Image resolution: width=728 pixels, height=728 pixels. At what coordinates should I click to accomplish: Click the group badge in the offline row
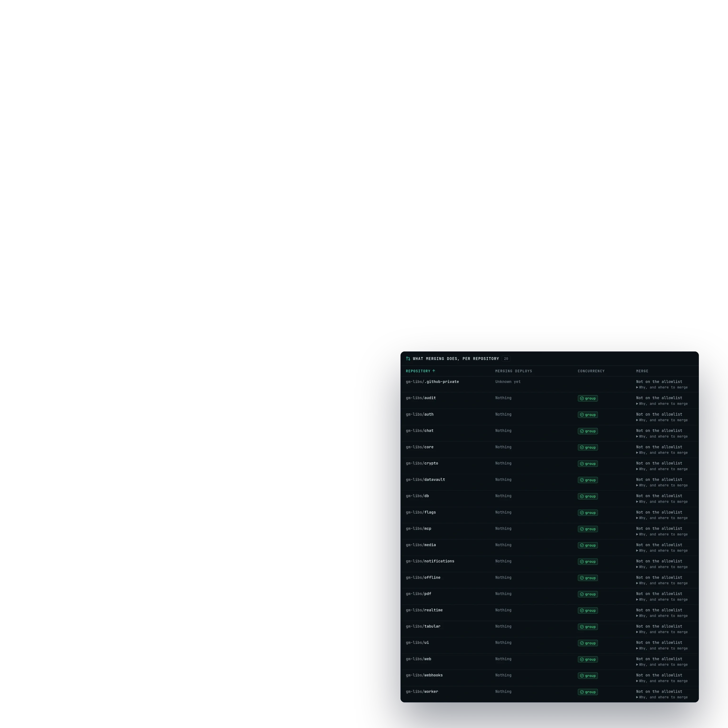point(587,578)
